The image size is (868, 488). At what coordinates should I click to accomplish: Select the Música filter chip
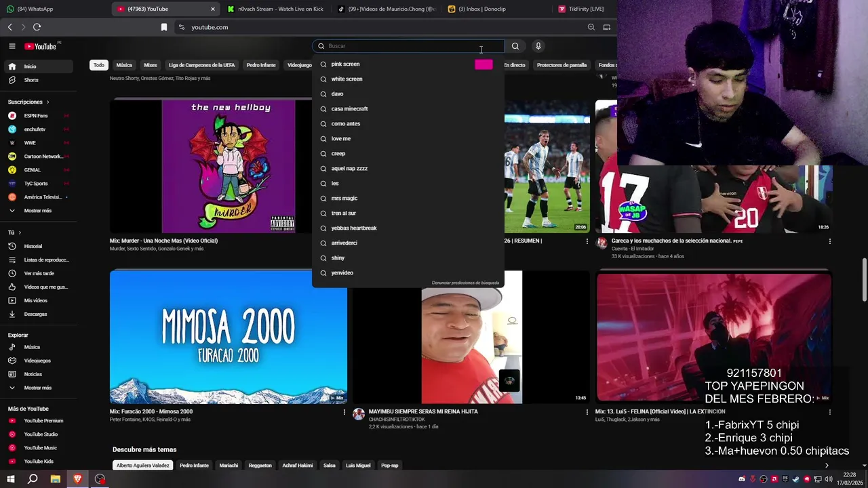coord(124,65)
